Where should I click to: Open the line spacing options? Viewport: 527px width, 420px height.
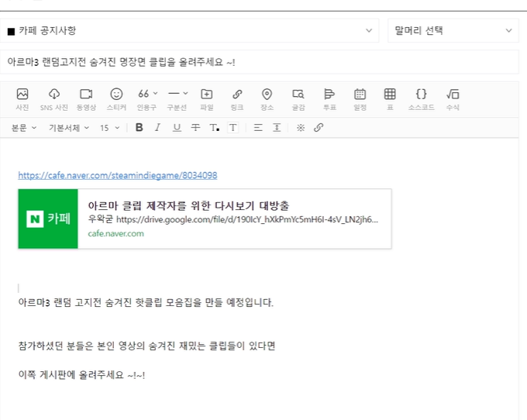click(277, 128)
